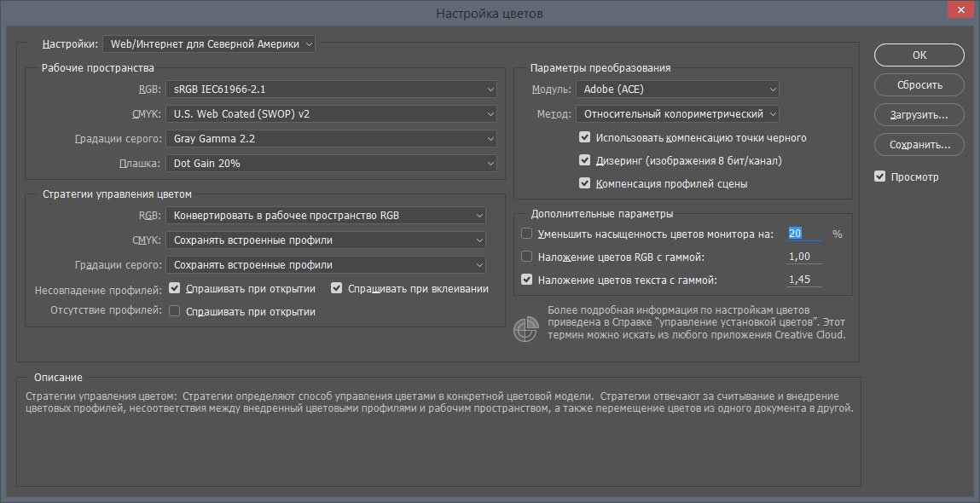
Task: Click the Несовпадение профилей label
Action: click(x=98, y=290)
